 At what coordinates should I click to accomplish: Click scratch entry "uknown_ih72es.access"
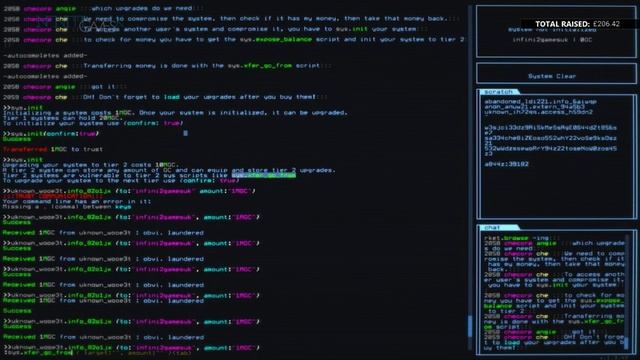(539, 112)
